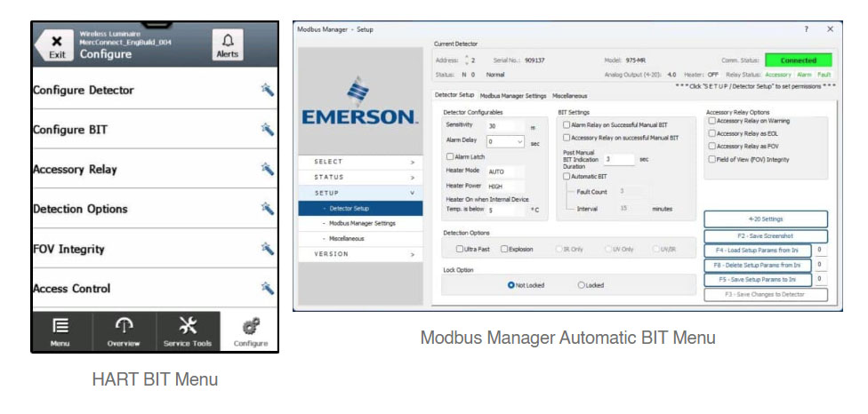Select the Configure gears icon
This screenshot has width=868, height=414.
[x=251, y=327]
